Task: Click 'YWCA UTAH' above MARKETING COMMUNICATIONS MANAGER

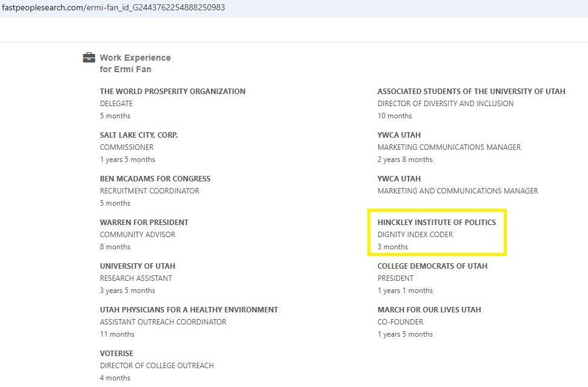Action: click(399, 135)
